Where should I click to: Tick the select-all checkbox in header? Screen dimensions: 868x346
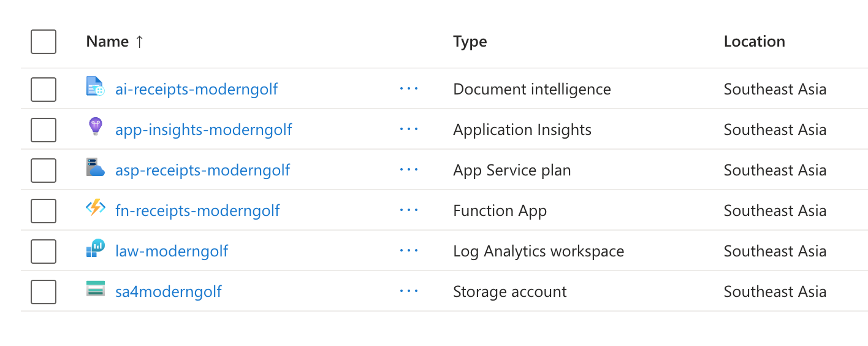44,42
